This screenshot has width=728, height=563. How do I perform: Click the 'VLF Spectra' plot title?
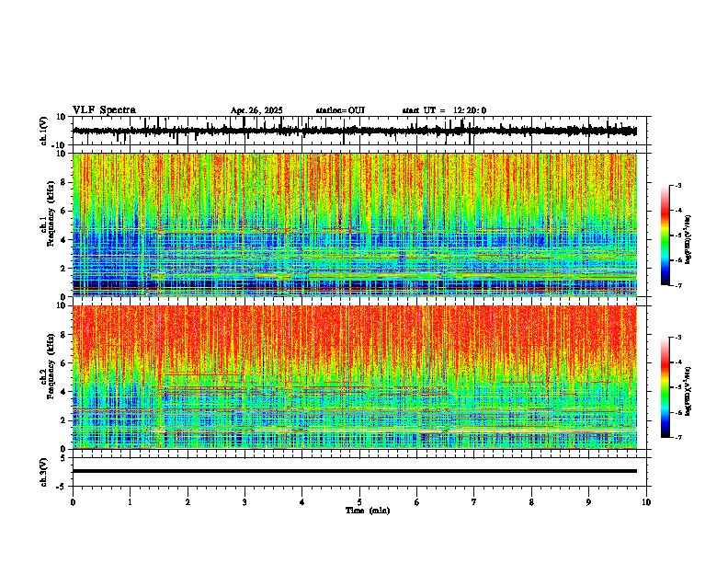click(104, 110)
